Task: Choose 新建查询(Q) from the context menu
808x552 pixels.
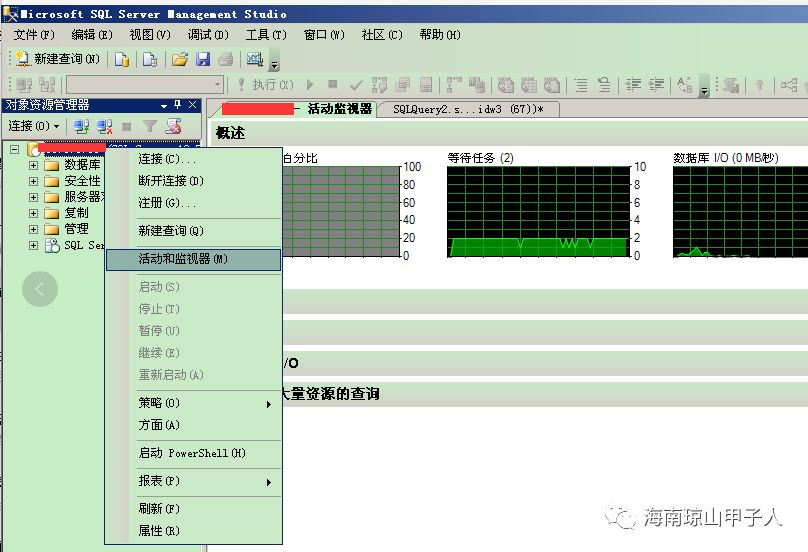Action: pyautogui.click(x=194, y=231)
